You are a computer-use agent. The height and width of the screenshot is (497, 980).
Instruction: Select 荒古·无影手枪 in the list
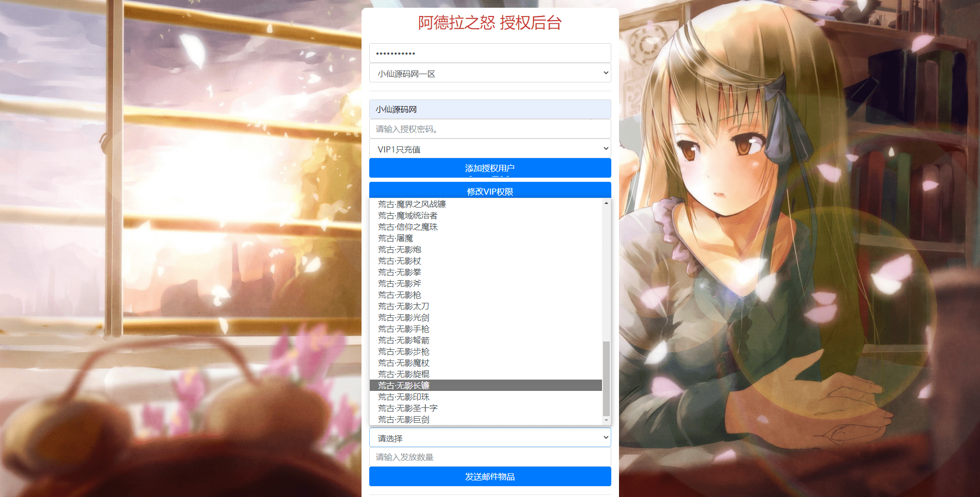486,329
